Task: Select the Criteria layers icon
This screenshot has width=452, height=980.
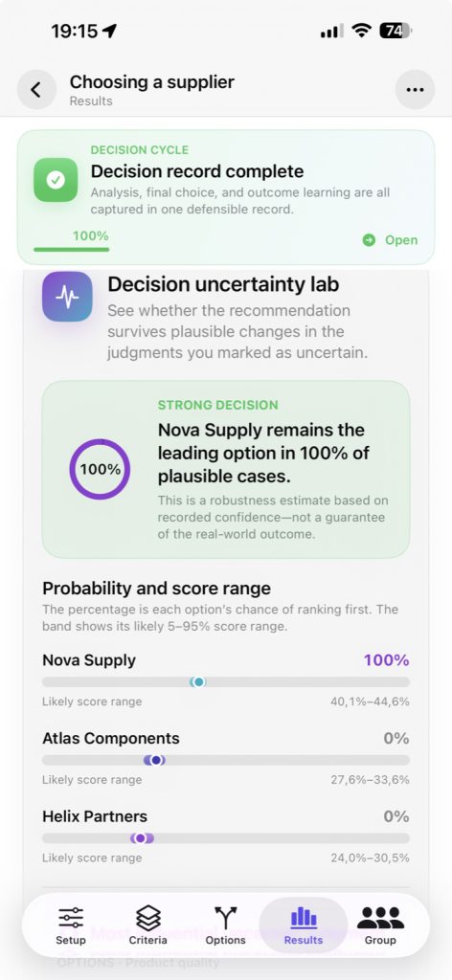Action: pos(148,918)
